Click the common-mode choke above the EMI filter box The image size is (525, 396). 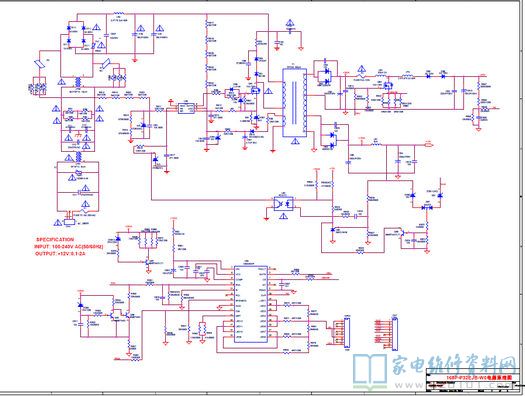point(78,82)
